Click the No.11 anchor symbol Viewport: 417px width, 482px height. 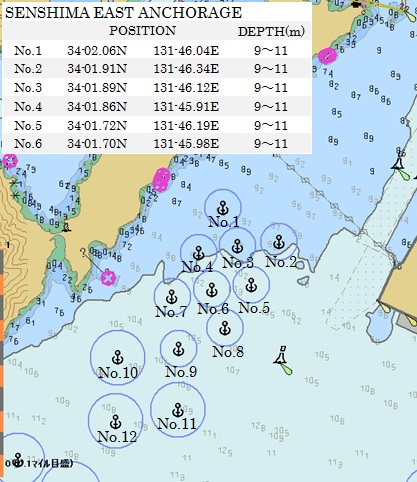(178, 410)
